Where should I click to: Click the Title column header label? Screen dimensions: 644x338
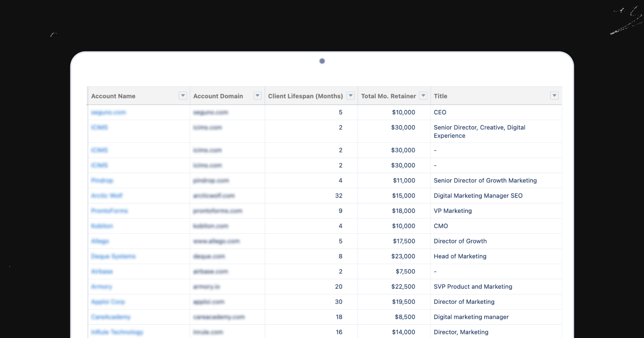tap(440, 96)
